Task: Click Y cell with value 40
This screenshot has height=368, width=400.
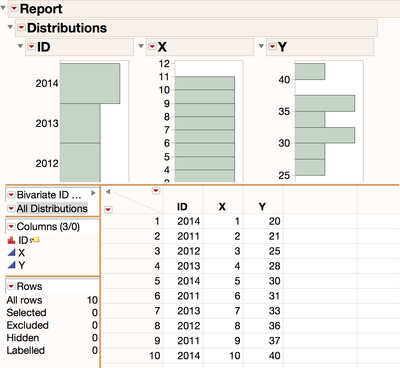Action: click(274, 356)
